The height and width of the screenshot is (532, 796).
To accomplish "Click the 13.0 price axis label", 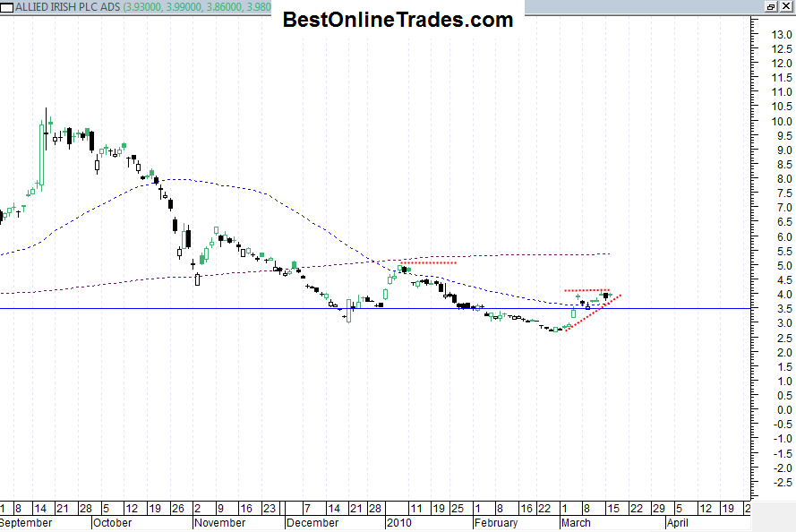I will [x=782, y=35].
